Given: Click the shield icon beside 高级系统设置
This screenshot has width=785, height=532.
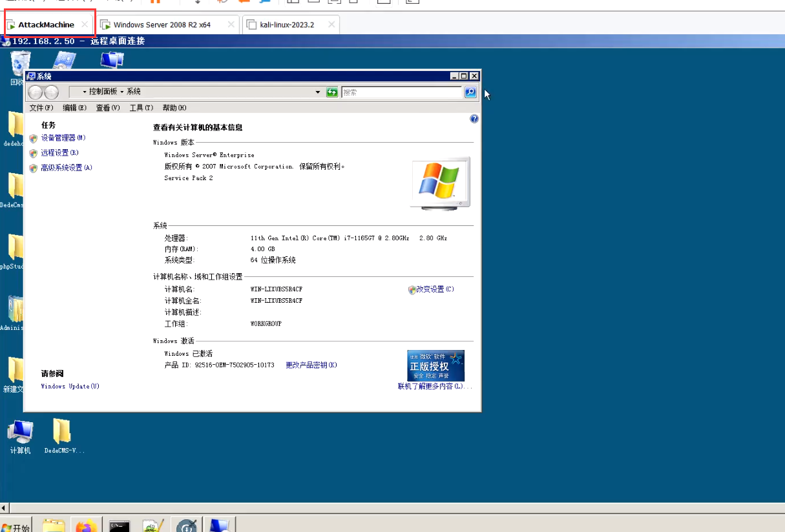Looking at the screenshot, I should [34, 168].
